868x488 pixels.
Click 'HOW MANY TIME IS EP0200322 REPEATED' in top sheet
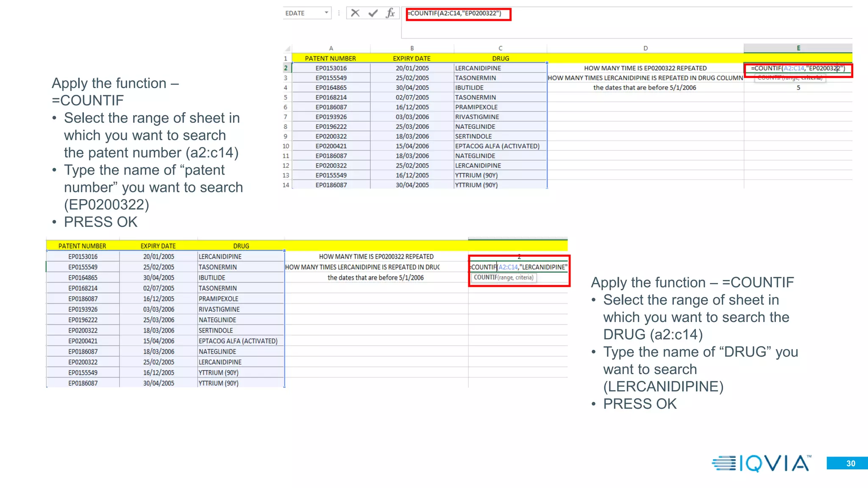click(645, 68)
